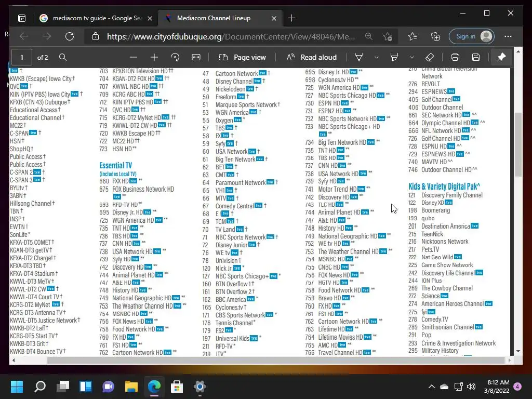Zoom out the PDF
Viewport: 532px width, 399px height.
pos(134,57)
